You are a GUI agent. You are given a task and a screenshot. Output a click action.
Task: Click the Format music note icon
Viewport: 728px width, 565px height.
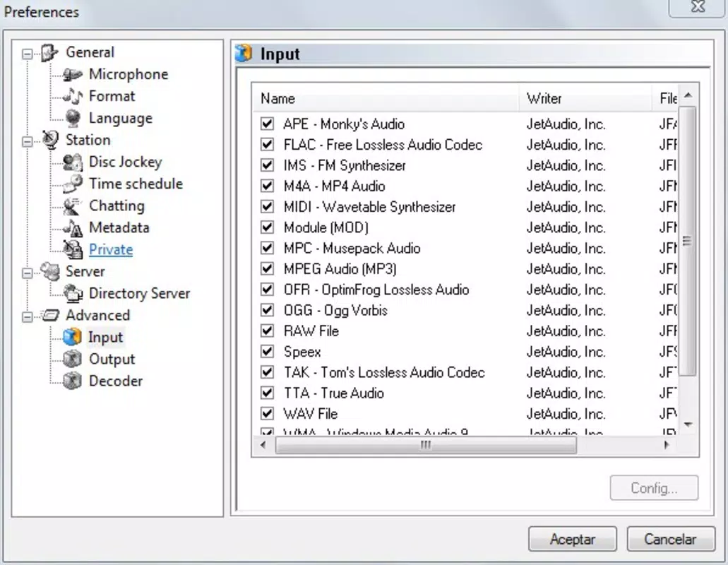(73, 96)
